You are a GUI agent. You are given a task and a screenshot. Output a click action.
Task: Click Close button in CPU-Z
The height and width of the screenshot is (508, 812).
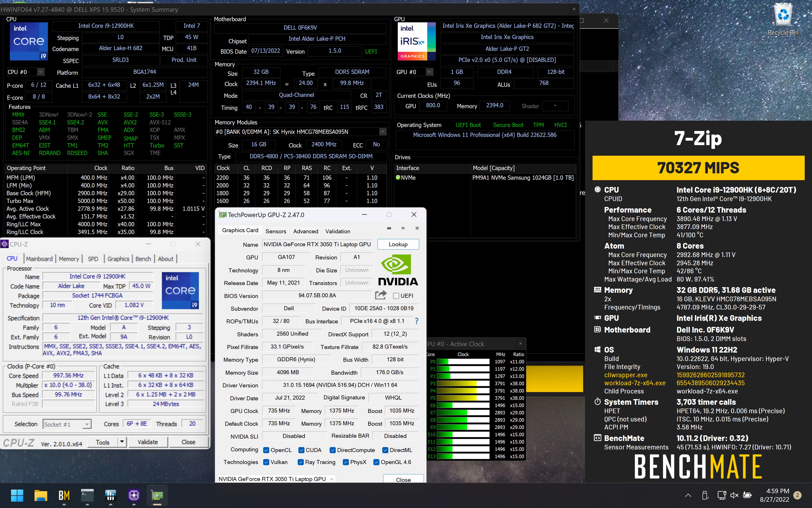coord(188,442)
